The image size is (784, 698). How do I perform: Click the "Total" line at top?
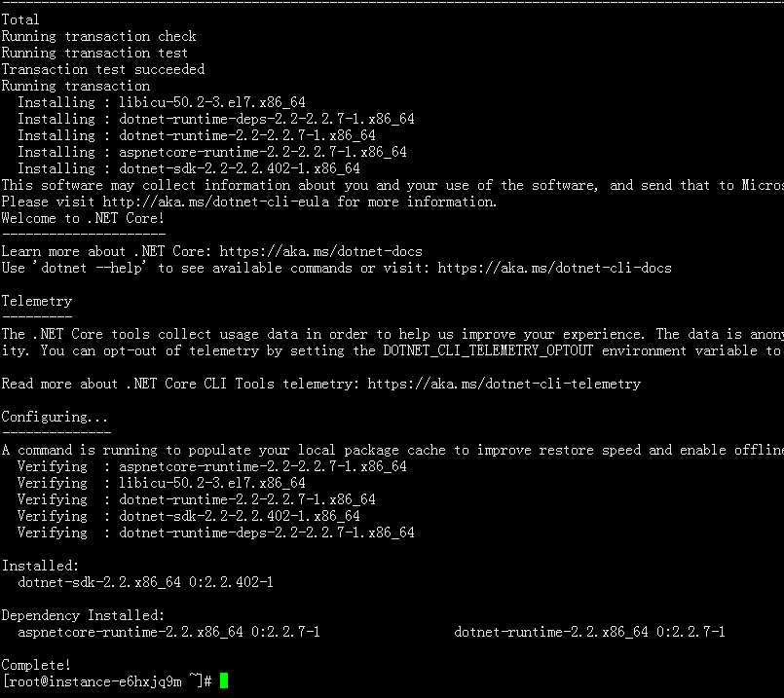coord(20,19)
